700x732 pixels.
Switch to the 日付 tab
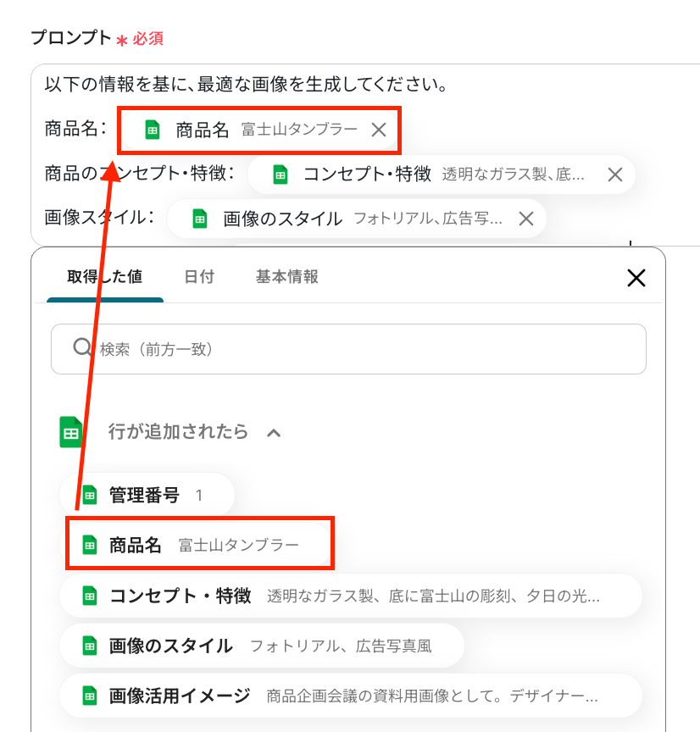pyautogui.click(x=199, y=276)
